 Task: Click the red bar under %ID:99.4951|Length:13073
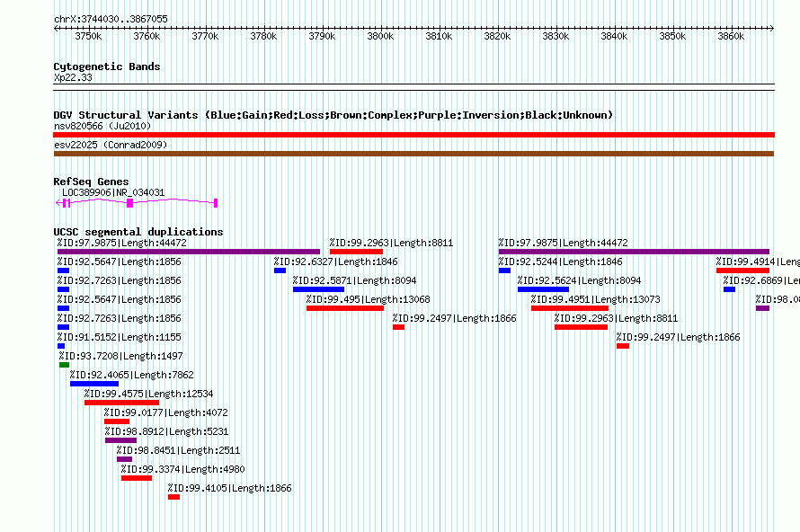569,308
